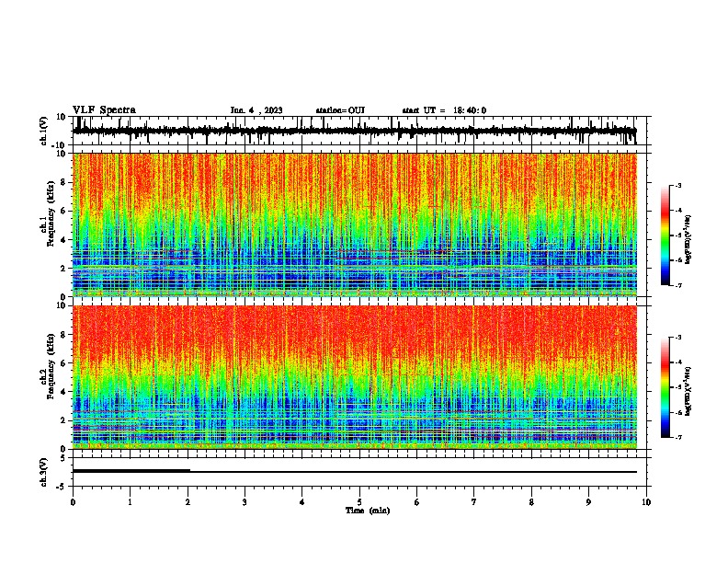728x563 pixels.
Task: Click inside the ch.1 frequency spectrogram
Action: coord(355,224)
